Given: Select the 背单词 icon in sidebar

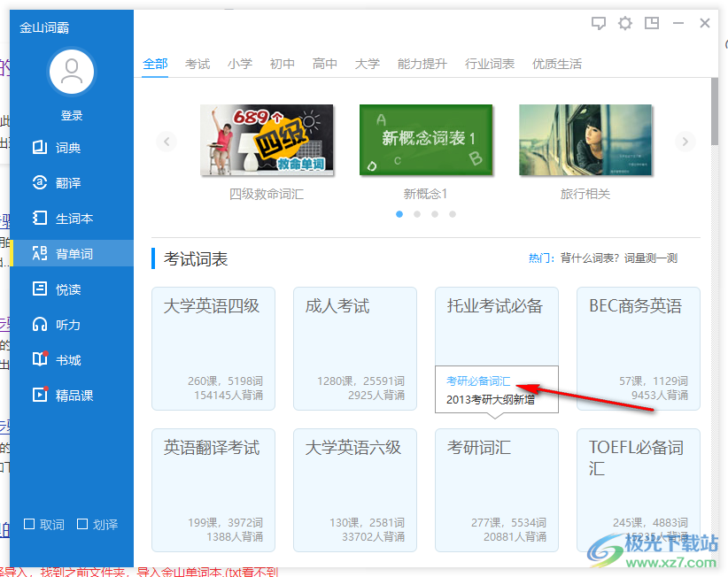Looking at the screenshot, I should click(40, 253).
